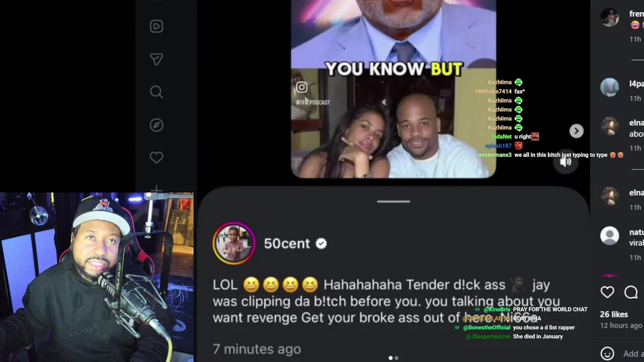This screenshot has width=644, height=362.
Task: Go to next slide arrow
Action: point(576,131)
